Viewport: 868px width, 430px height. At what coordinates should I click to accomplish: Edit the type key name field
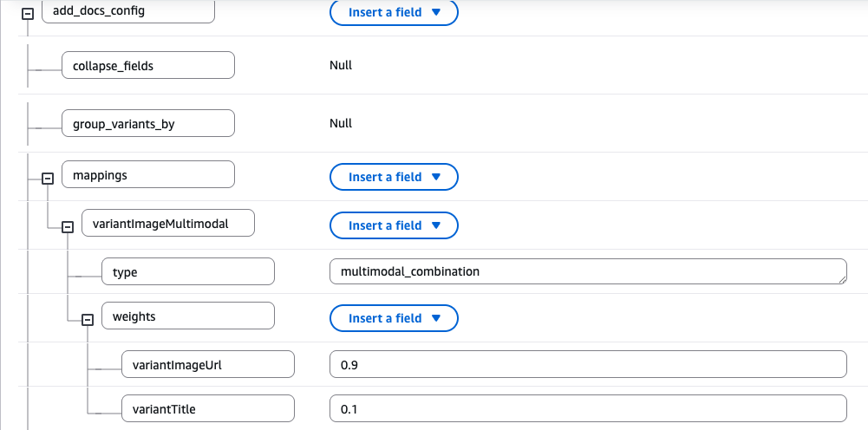coord(188,271)
